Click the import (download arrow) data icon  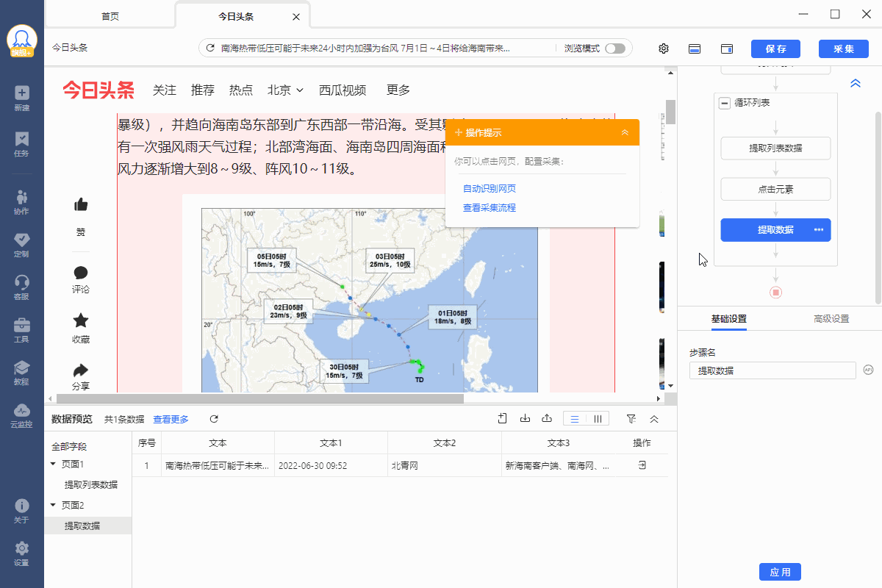point(525,418)
